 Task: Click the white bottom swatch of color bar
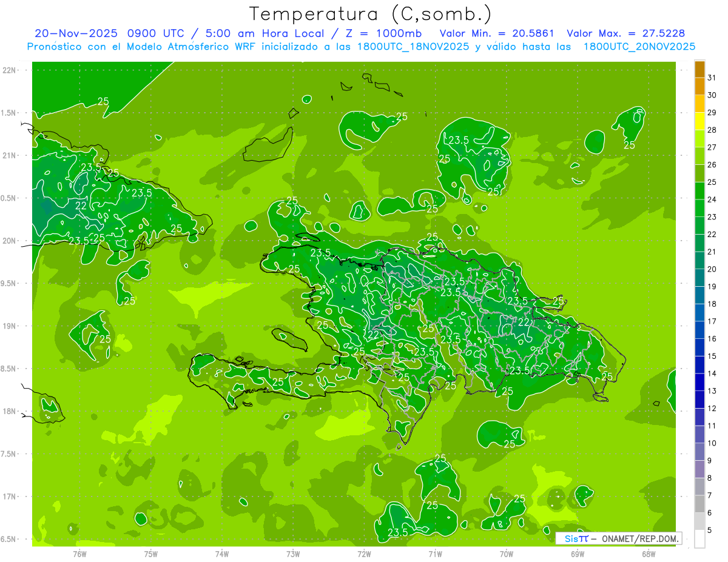point(699,539)
